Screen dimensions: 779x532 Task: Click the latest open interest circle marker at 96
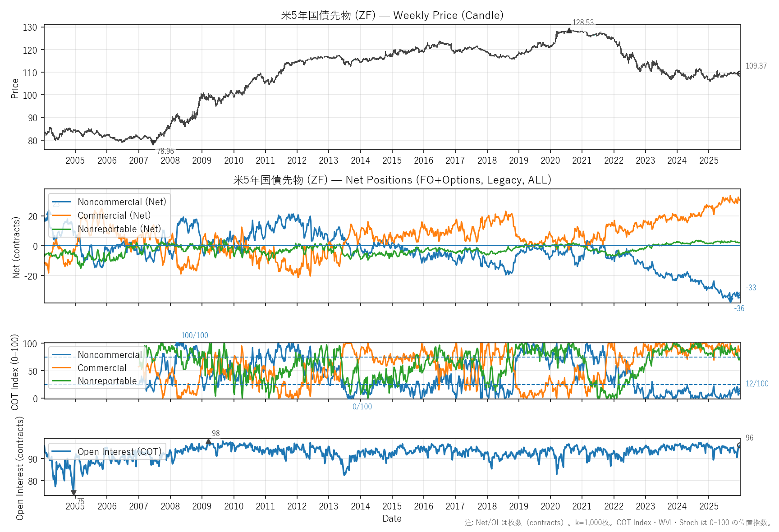pos(739,445)
